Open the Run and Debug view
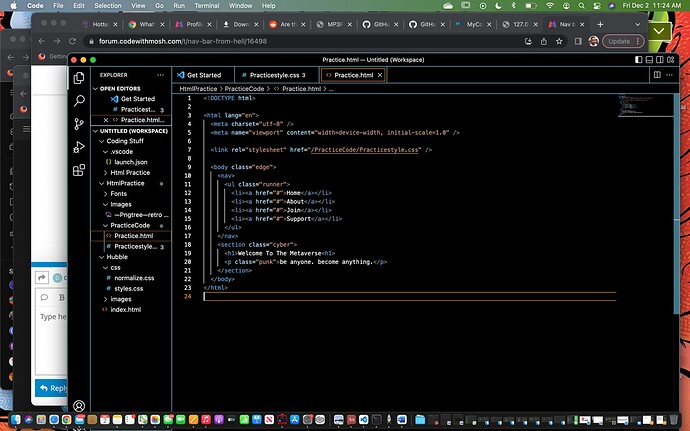Viewport: 690px width, 431px height. click(79, 147)
